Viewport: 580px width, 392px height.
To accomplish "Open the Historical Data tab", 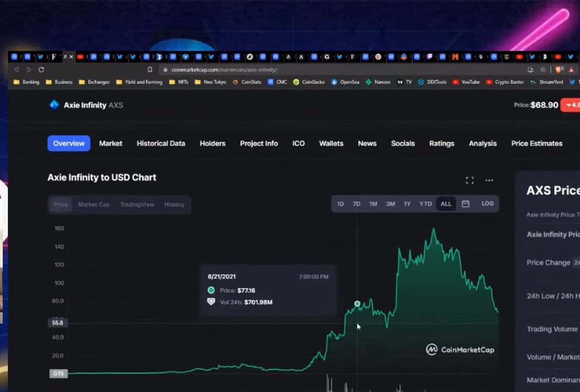I will (161, 143).
